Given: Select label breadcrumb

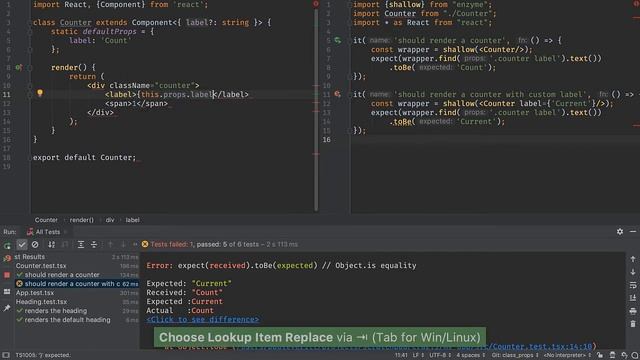Looking at the screenshot, I should click(132, 220).
